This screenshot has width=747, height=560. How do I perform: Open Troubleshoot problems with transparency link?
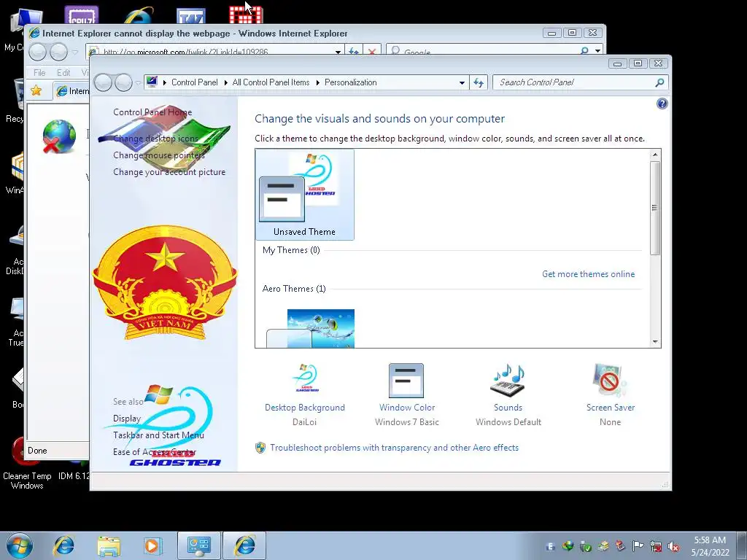coord(394,448)
